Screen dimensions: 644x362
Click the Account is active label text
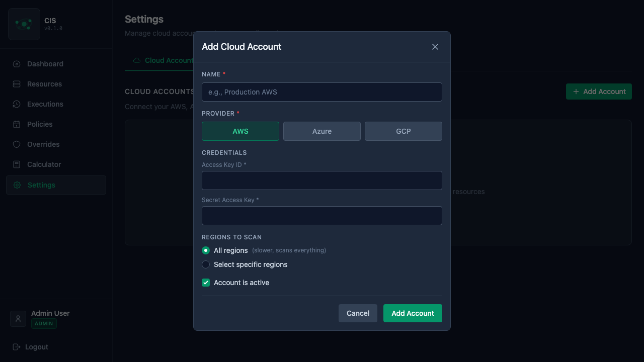coord(242,283)
